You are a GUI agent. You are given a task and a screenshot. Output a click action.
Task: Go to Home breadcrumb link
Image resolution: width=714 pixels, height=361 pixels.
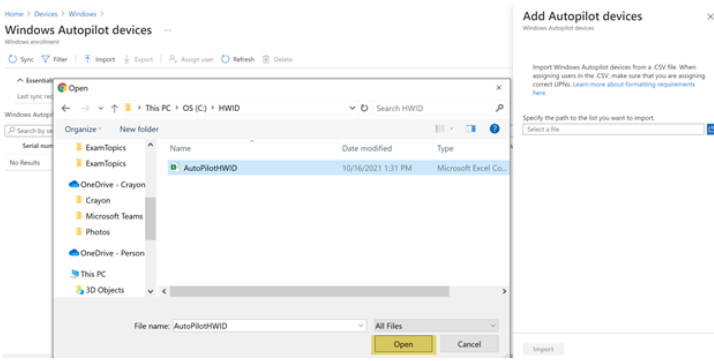(14, 14)
